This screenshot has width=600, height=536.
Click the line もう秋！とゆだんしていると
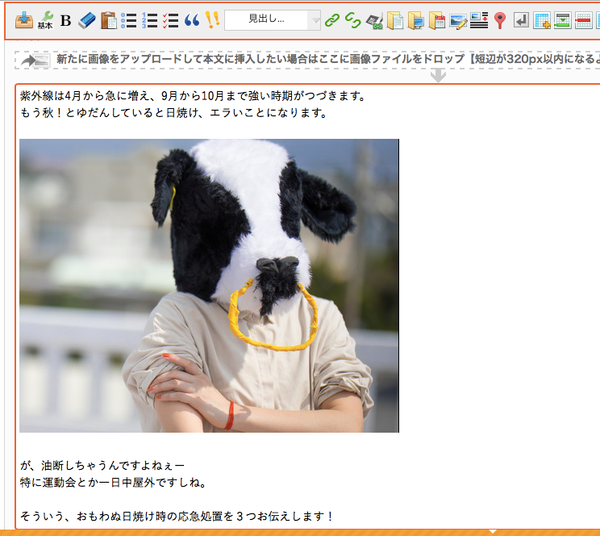coord(173,113)
